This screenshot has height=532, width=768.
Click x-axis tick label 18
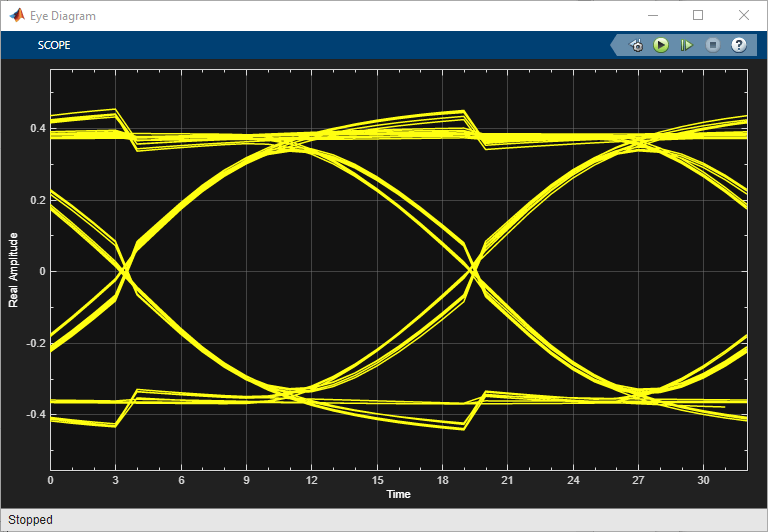click(443, 481)
